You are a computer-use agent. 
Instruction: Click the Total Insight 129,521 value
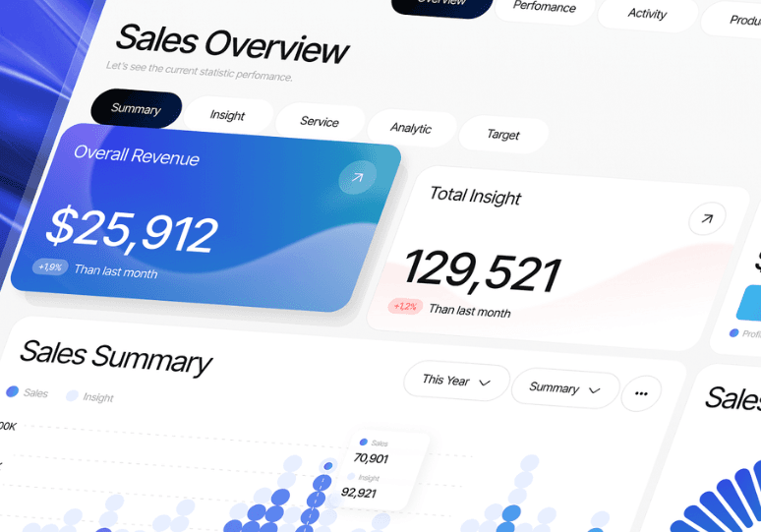point(482,270)
